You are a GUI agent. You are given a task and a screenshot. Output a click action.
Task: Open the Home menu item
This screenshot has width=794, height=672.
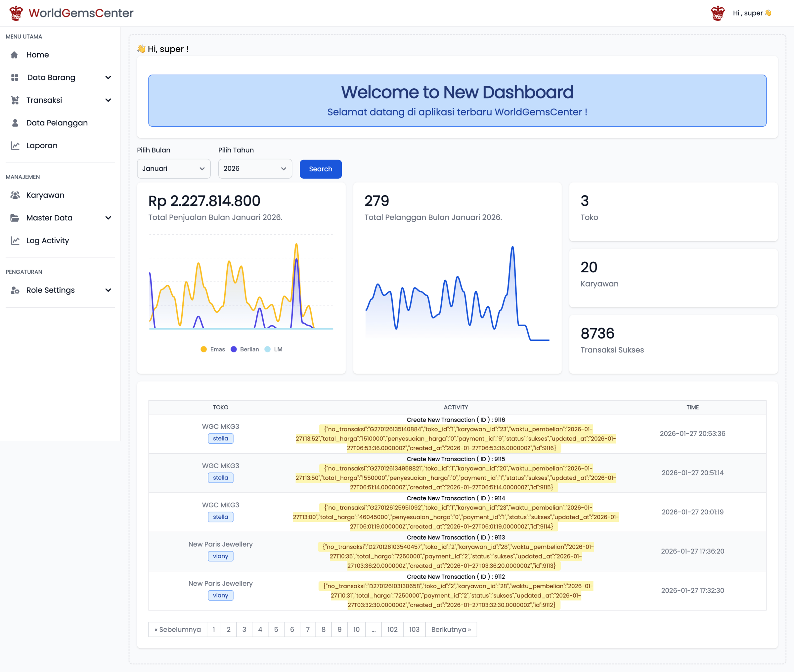(x=60, y=55)
